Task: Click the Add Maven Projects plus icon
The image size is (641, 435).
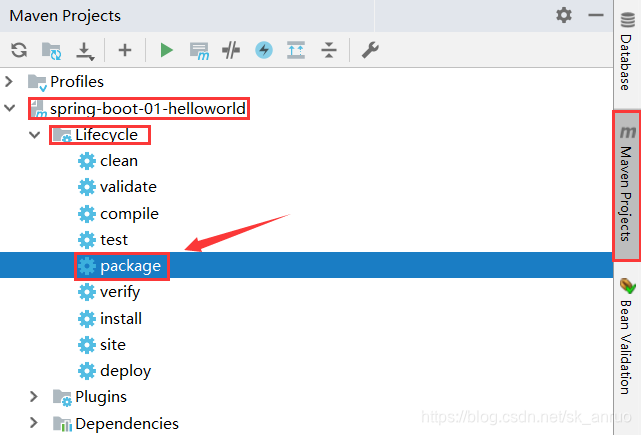Action: 125,50
